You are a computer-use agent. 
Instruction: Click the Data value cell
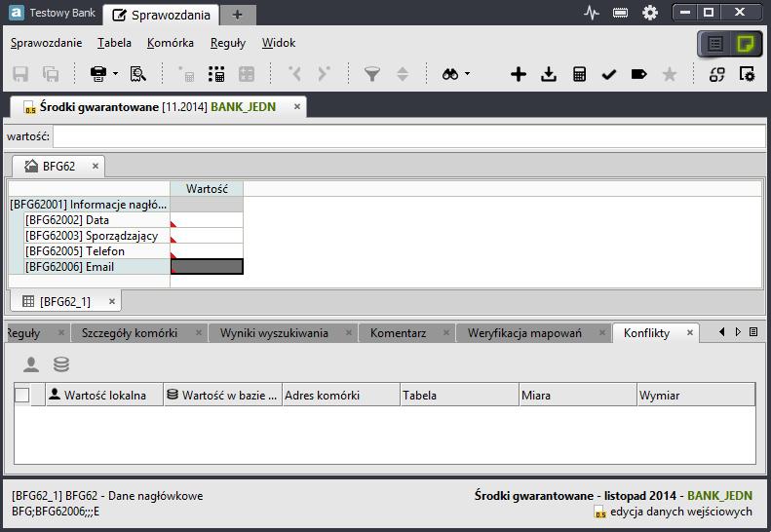(x=207, y=220)
